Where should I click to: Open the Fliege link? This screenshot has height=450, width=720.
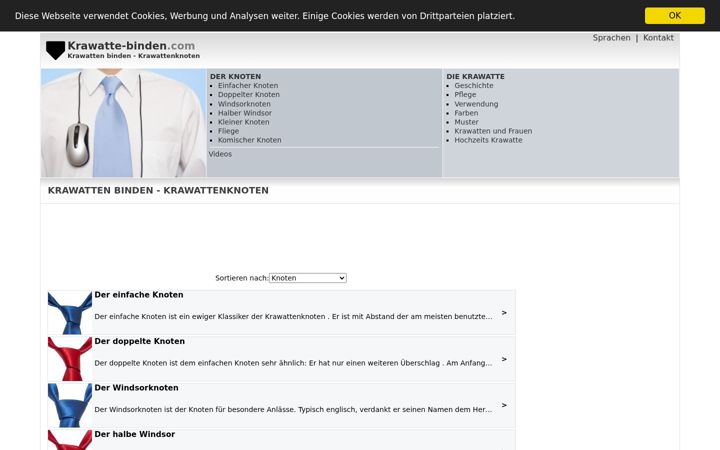coord(228,131)
